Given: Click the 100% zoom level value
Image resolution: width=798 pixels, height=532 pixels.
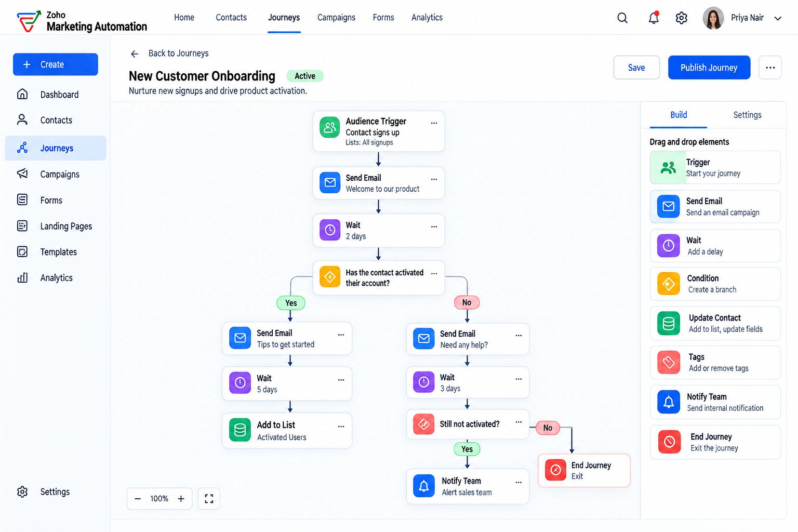Looking at the screenshot, I should pyautogui.click(x=159, y=499).
